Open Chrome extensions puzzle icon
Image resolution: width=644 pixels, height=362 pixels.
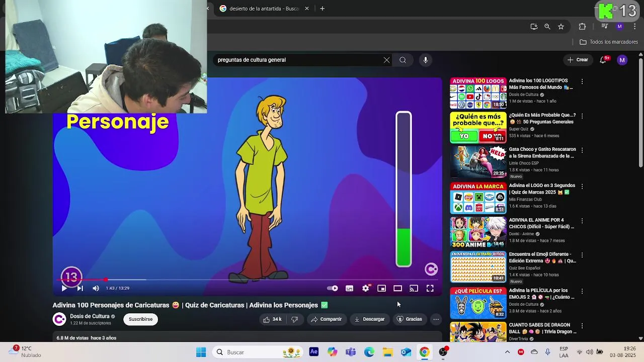pyautogui.click(x=582, y=27)
